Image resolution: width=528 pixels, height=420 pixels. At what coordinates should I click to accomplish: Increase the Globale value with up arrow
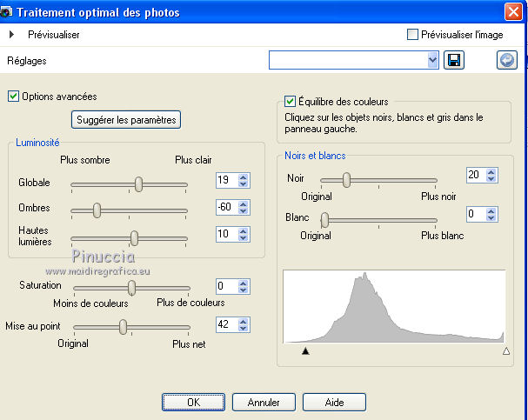tap(243, 177)
